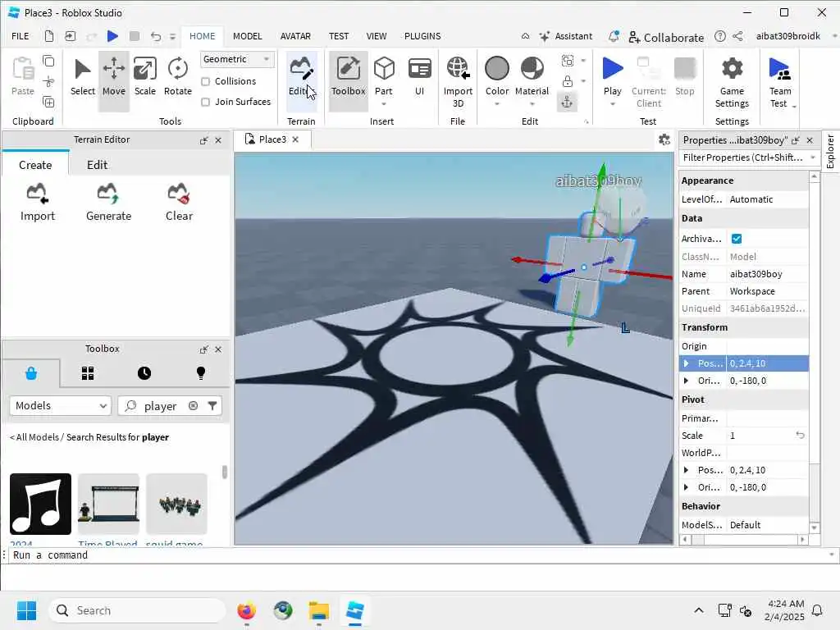
Task: Activate the Rotate tool
Action: pos(178,78)
